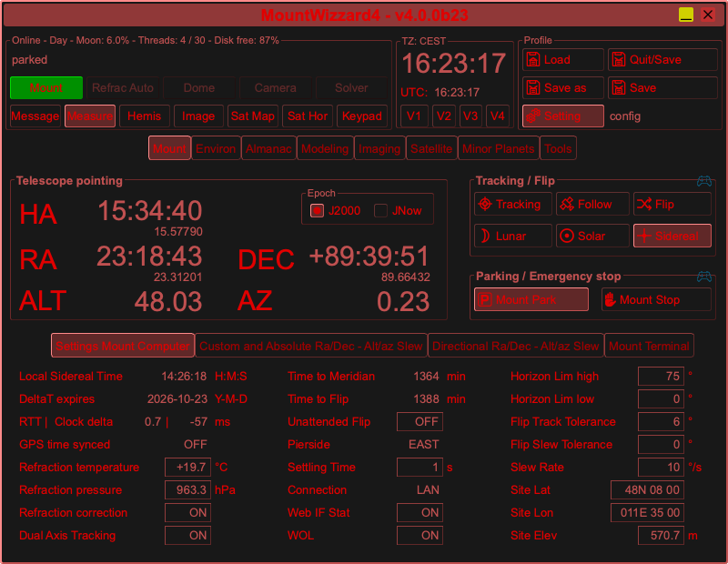
Task: Click Flip Slew Tolerance value field
Action: pos(662,444)
